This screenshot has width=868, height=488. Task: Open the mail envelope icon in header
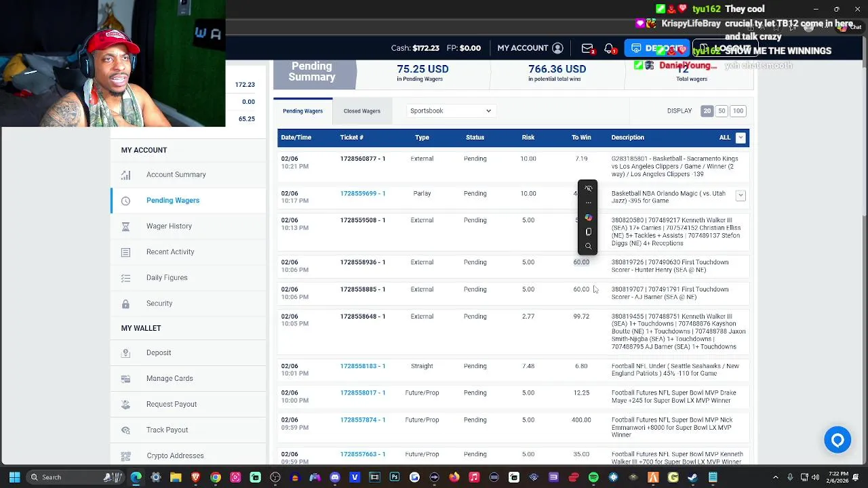click(x=587, y=48)
